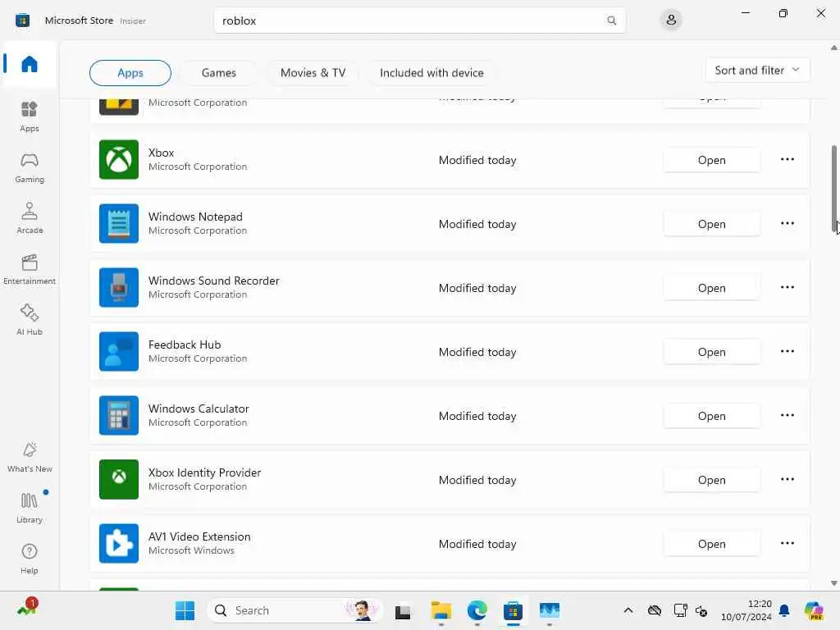The image size is (840, 630).
Task: Open more options for Windows Notepad
Action: 787,223
